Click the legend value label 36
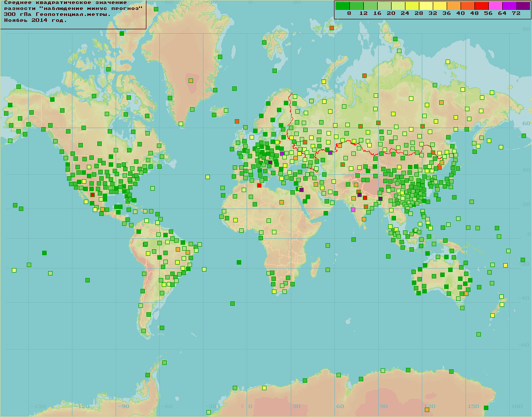Screen dimensions: 532x417 click(x=447, y=13)
